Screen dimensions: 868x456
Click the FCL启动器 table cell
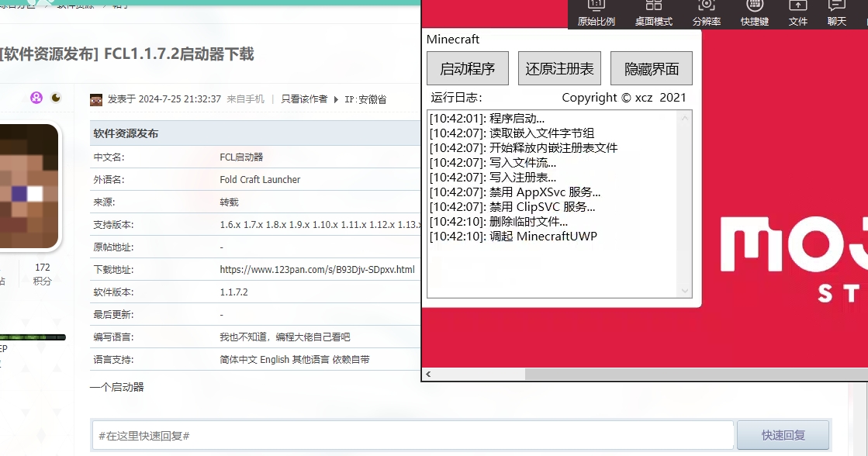[x=241, y=157]
